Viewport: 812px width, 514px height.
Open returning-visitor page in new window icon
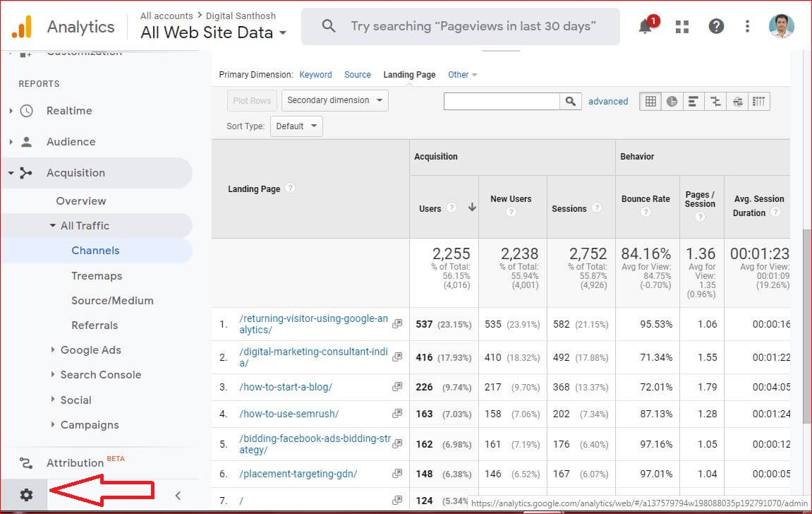397,324
